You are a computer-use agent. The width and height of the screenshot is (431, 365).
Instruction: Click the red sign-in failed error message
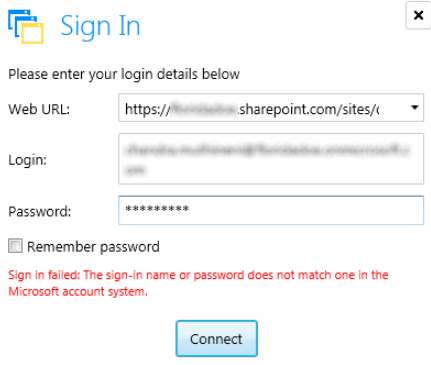(x=198, y=283)
